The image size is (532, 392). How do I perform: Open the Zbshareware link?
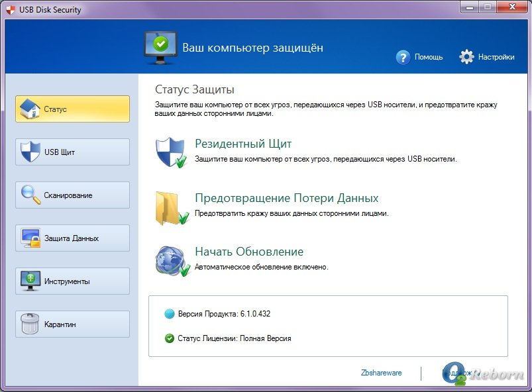[382, 373]
